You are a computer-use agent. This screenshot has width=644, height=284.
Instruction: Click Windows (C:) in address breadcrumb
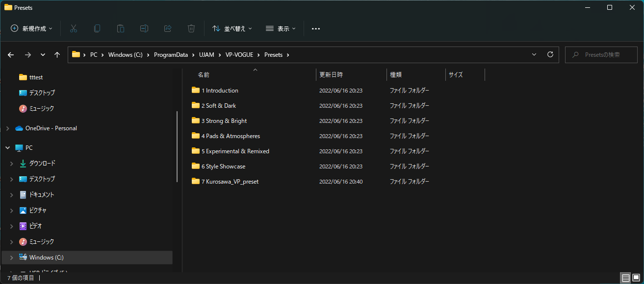[125, 55]
